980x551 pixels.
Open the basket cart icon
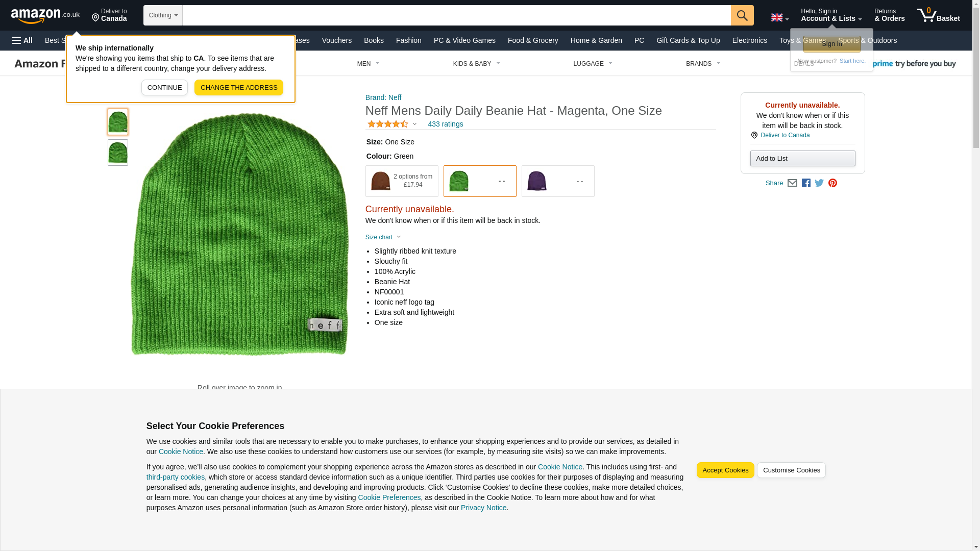(x=938, y=15)
